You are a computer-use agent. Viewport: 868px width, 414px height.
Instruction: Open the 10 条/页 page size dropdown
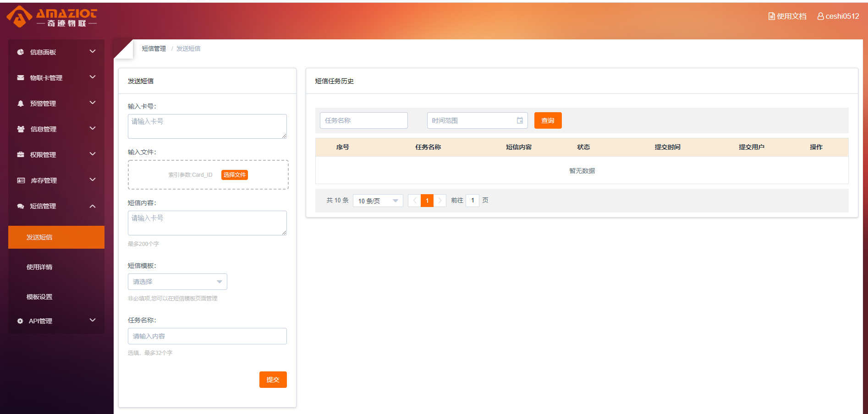click(x=378, y=201)
